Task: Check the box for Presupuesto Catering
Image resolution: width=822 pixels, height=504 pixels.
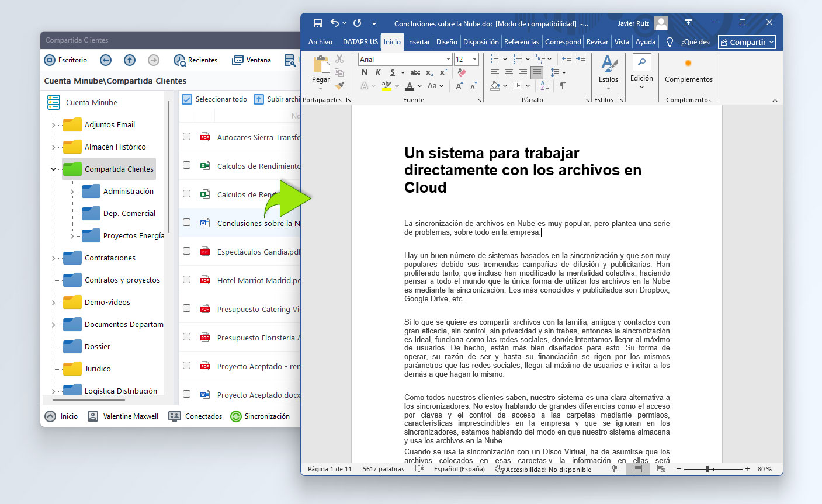Action: point(186,308)
